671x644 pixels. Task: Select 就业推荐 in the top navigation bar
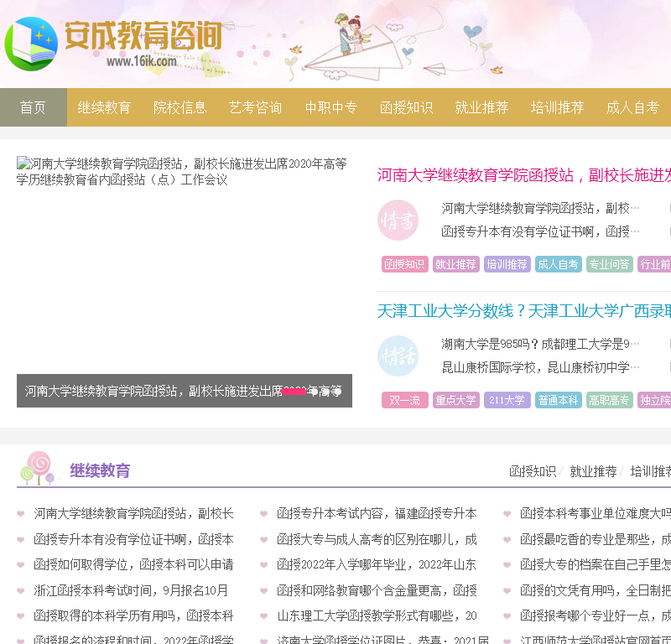coord(481,107)
